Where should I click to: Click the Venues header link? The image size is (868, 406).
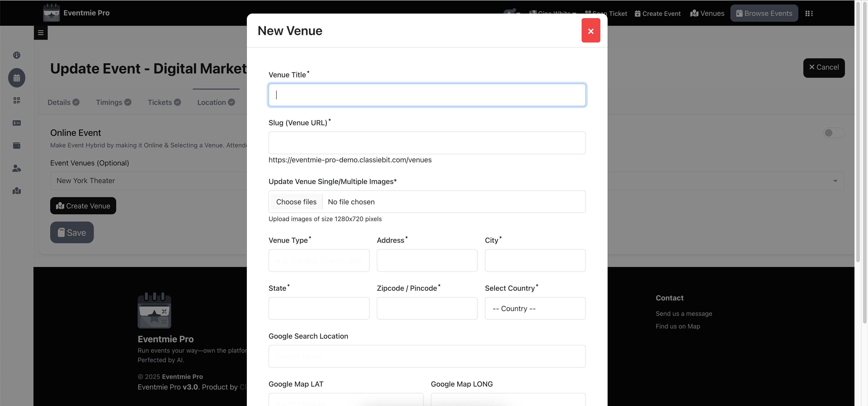click(707, 14)
